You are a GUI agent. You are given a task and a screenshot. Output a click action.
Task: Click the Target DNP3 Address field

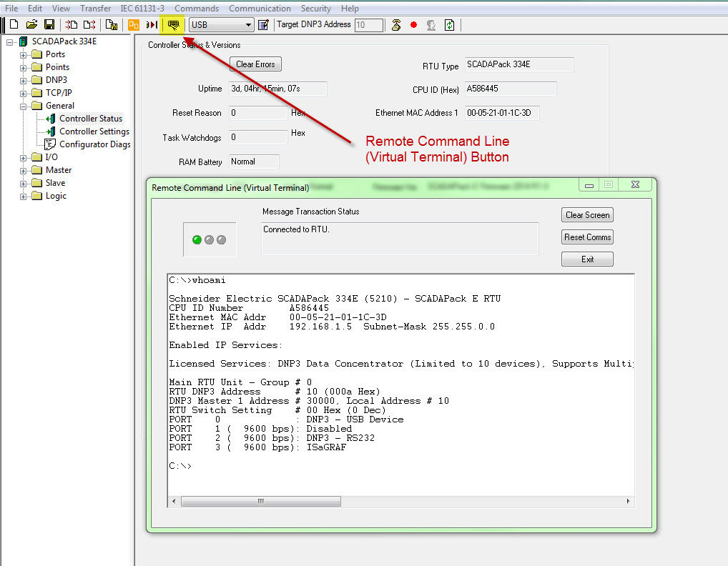pyautogui.click(x=369, y=24)
